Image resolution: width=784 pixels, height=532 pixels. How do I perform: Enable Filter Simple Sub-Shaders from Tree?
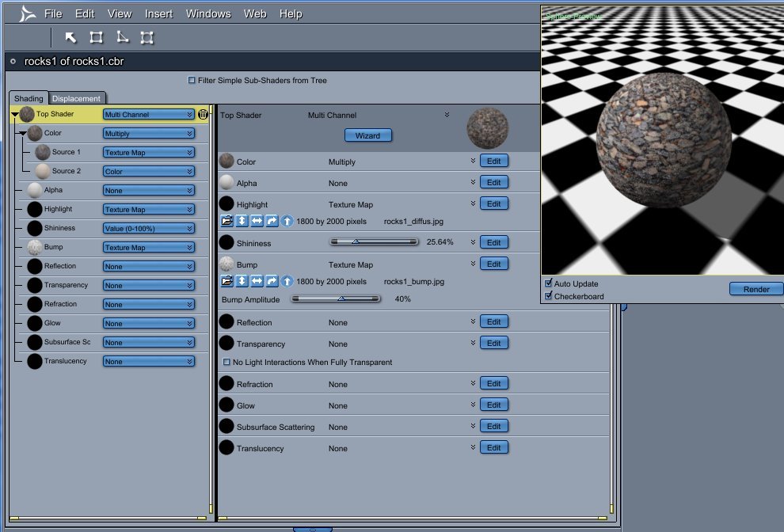pyautogui.click(x=192, y=80)
